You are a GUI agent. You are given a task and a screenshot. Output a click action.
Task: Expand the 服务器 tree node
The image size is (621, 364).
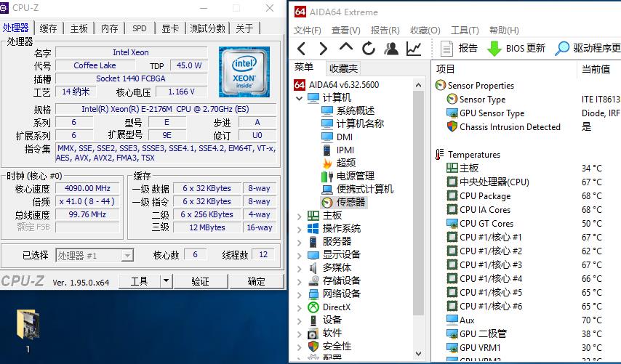(300, 242)
